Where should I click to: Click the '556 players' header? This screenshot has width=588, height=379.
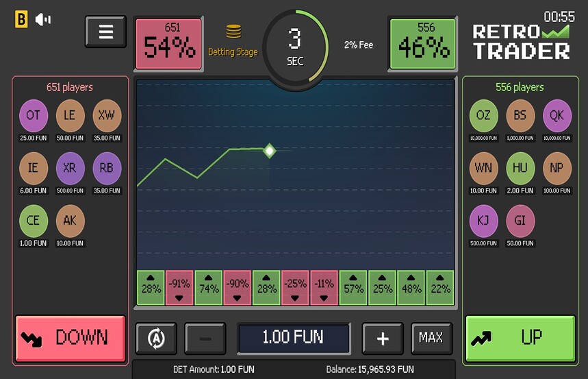tap(520, 87)
